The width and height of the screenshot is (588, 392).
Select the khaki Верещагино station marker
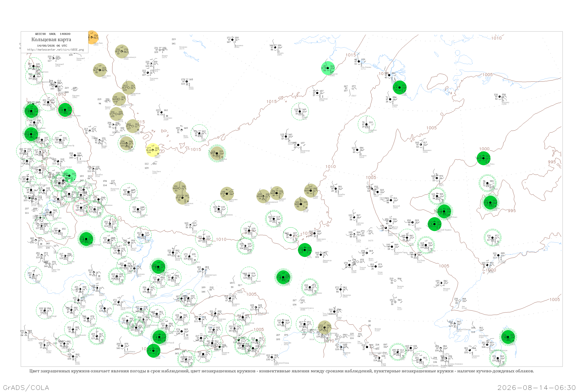tap(129, 88)
